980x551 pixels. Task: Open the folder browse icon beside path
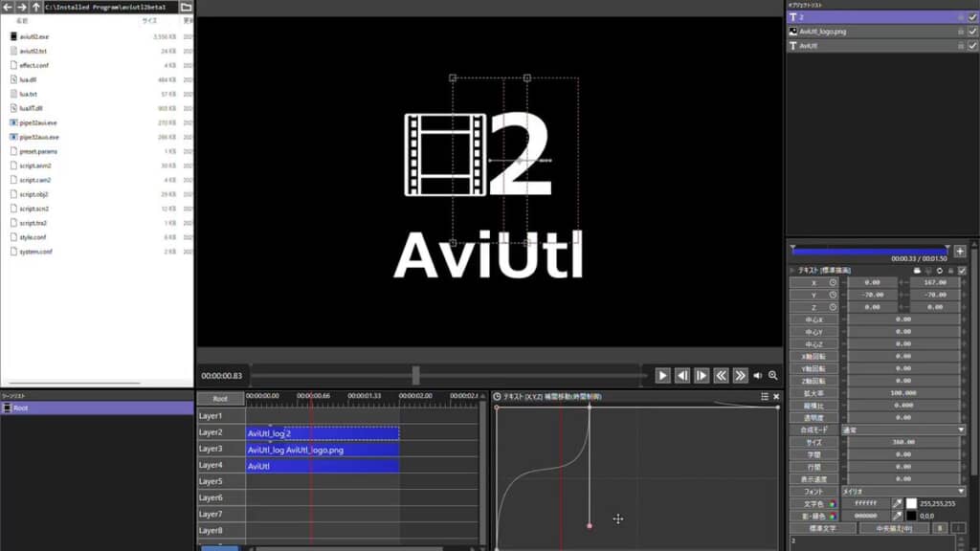187,7
